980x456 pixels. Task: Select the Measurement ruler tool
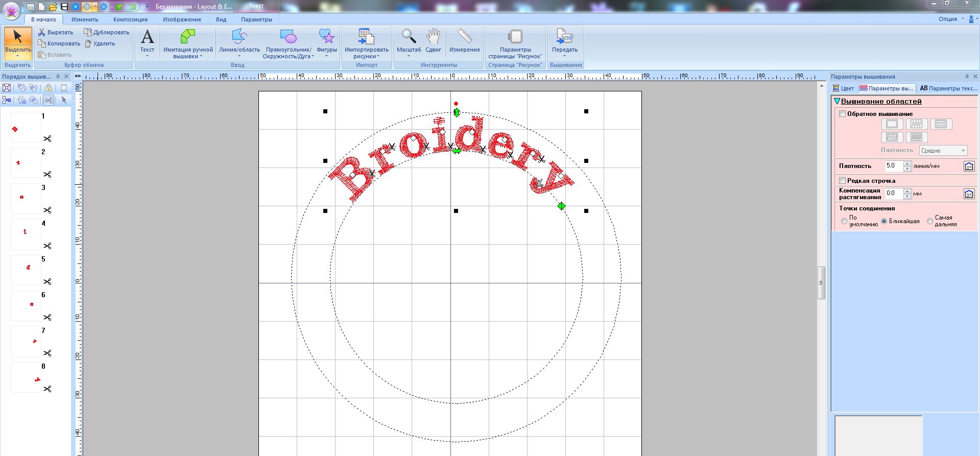(x=464, y=37)
